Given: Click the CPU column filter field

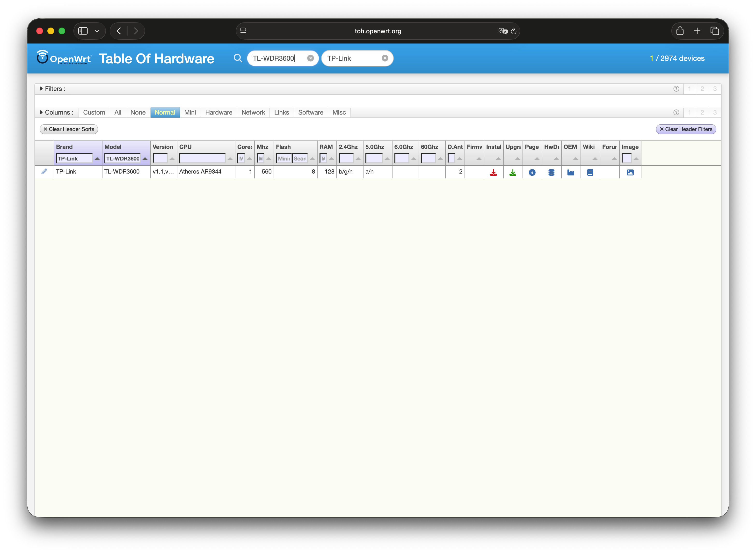Looking at the screenshot, I should pos(203,158).
